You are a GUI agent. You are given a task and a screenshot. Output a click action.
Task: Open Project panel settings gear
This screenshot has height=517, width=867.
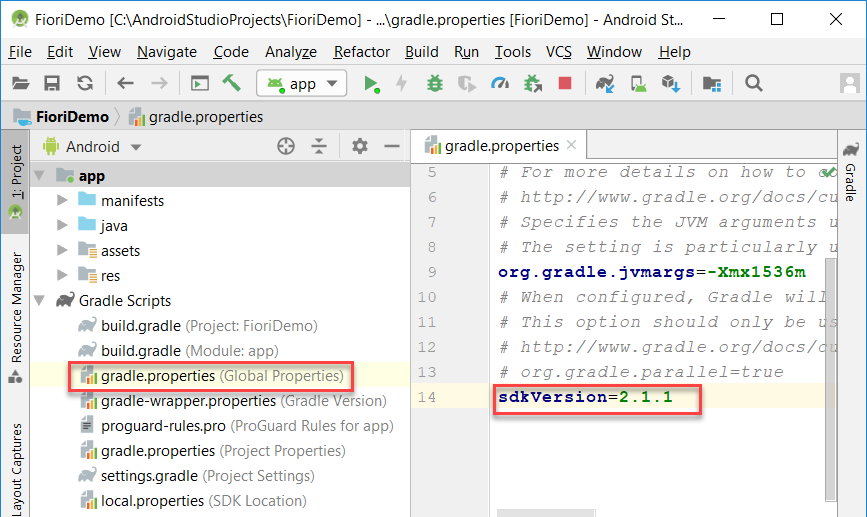(x=360, y=147)
